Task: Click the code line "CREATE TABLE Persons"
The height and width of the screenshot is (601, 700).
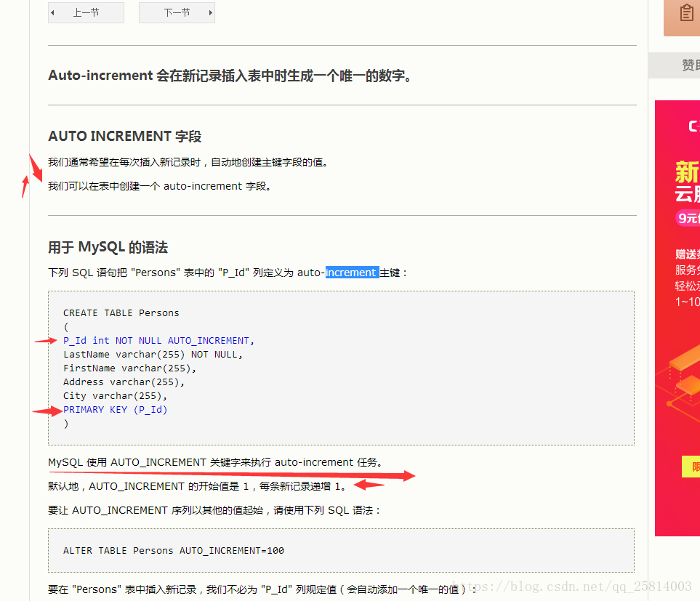Action: (121, 312)
